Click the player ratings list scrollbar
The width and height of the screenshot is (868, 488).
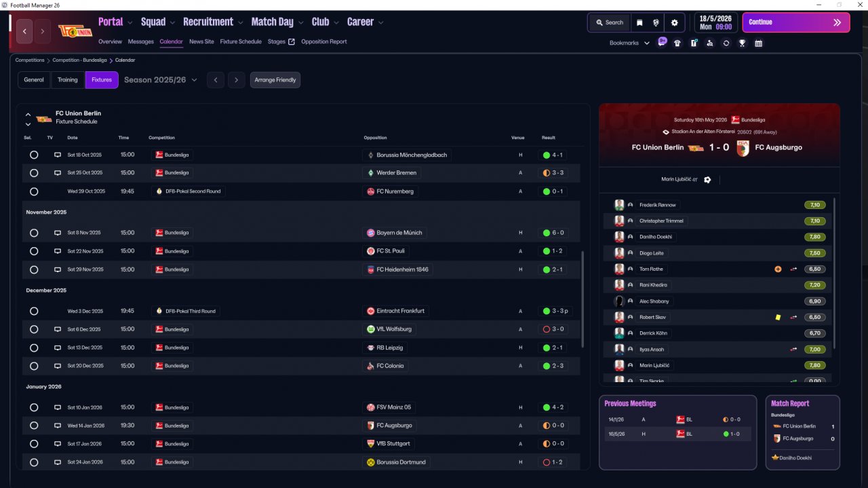pyautogui.click(x=833, y=273)
